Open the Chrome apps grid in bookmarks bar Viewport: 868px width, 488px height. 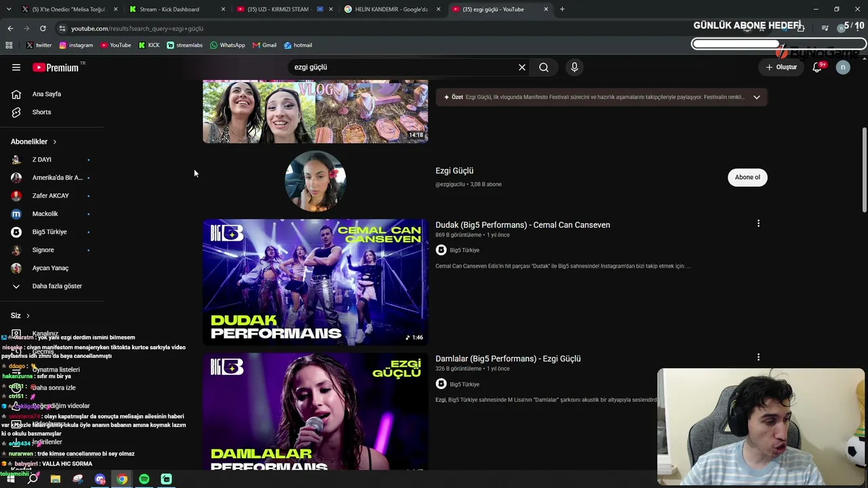tap(9, 45)
